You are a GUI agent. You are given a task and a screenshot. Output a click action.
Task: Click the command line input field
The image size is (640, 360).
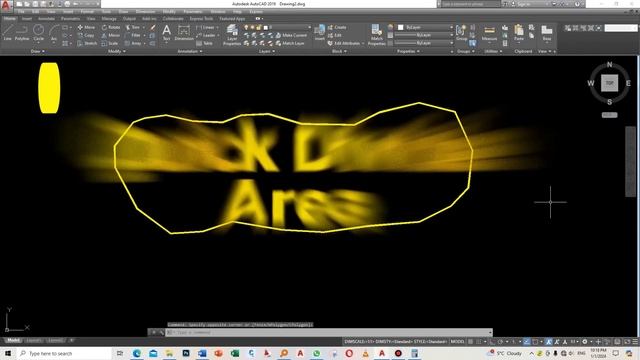tap(329, 332)
